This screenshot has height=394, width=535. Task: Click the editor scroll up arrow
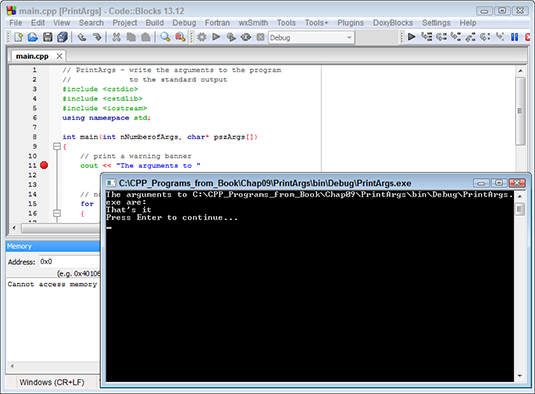(x=520, y=71)
